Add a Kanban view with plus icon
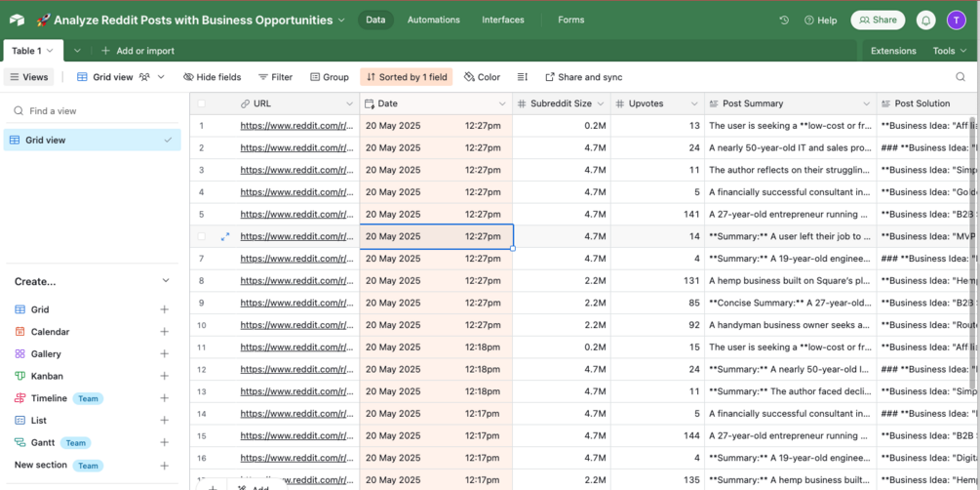The image size is (980, 490). 165,376
